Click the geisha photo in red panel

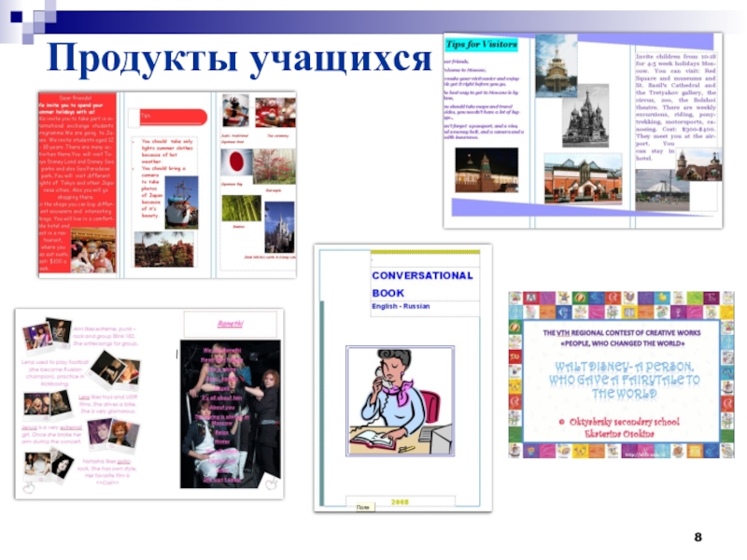[x=93, y=250]
